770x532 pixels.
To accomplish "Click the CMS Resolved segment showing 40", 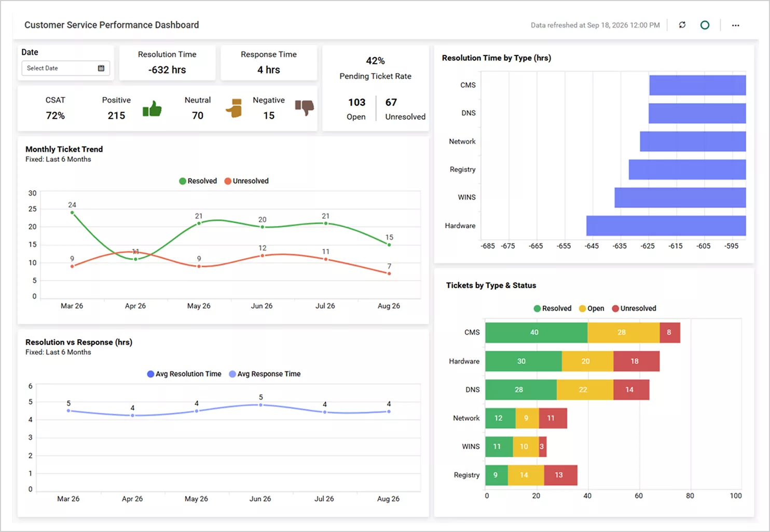I will point(537,332).
